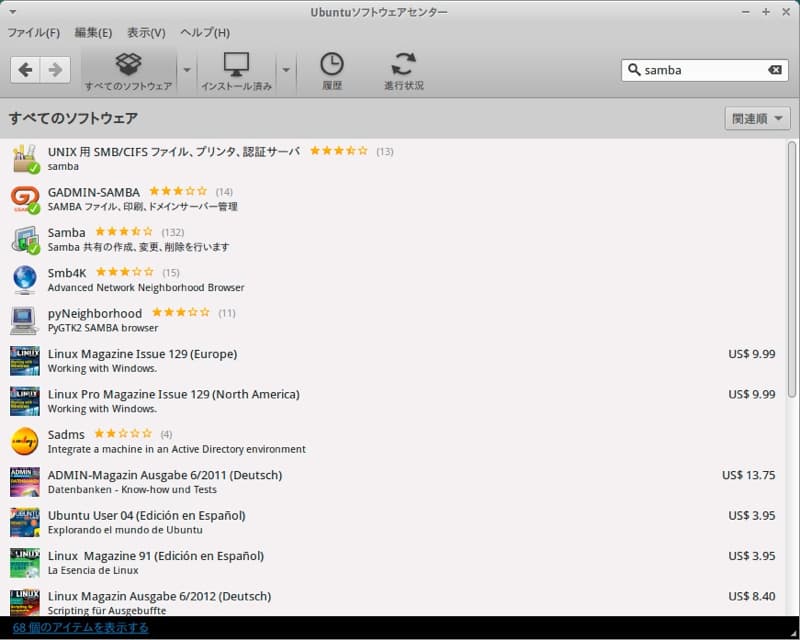
Task: Click the pyNeighborhood computer icon
Action: pyautogui.click(x=25, y=320)
